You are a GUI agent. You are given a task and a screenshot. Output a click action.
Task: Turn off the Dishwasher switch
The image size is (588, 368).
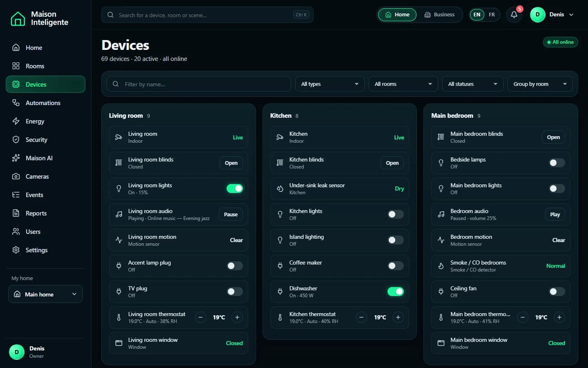(396, 292)
